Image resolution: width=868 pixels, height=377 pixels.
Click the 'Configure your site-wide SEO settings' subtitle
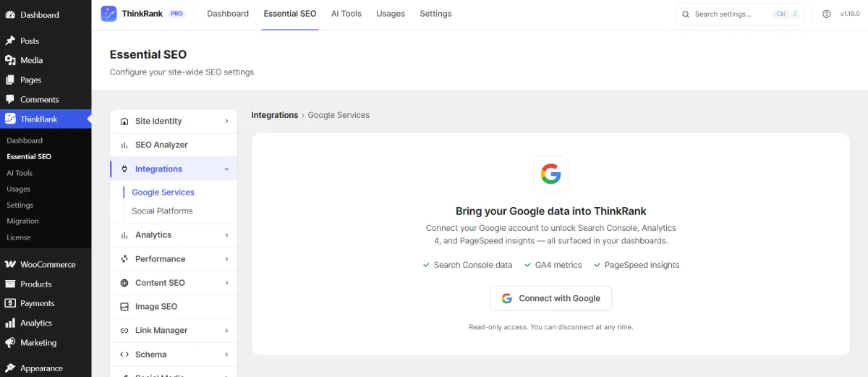(x=182, y=72)
